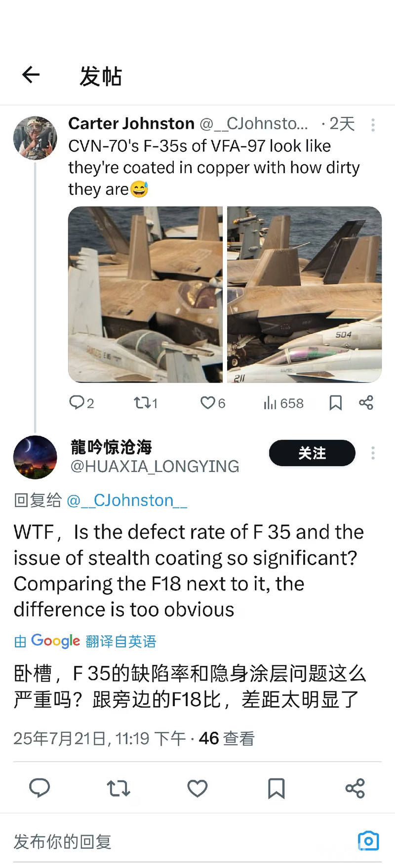Open the @__CJohnston__ mention link
The height and width of the screenshot is (868, 395).
126,501
